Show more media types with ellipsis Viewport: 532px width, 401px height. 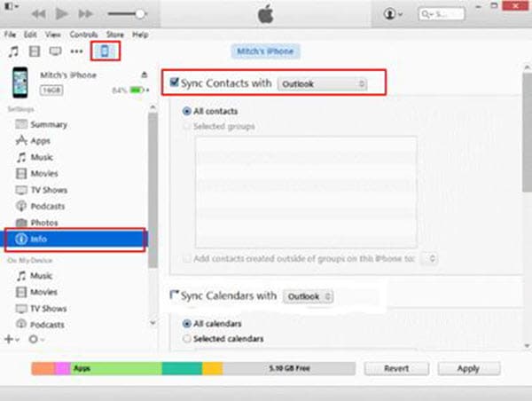76,51
